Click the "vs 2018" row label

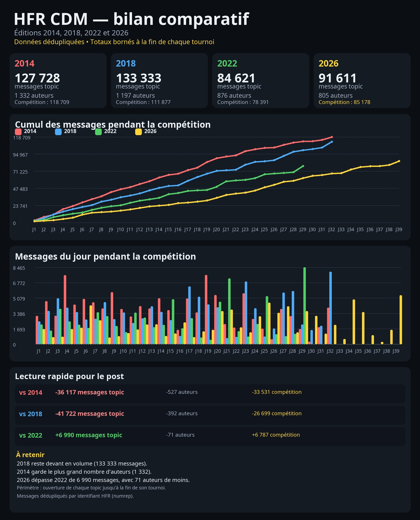[31, 414]
